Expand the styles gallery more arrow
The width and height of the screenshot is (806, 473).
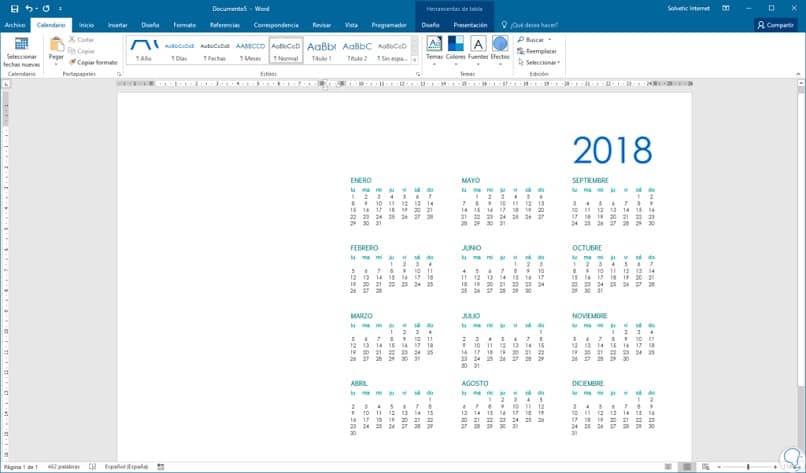click(415, 60)
